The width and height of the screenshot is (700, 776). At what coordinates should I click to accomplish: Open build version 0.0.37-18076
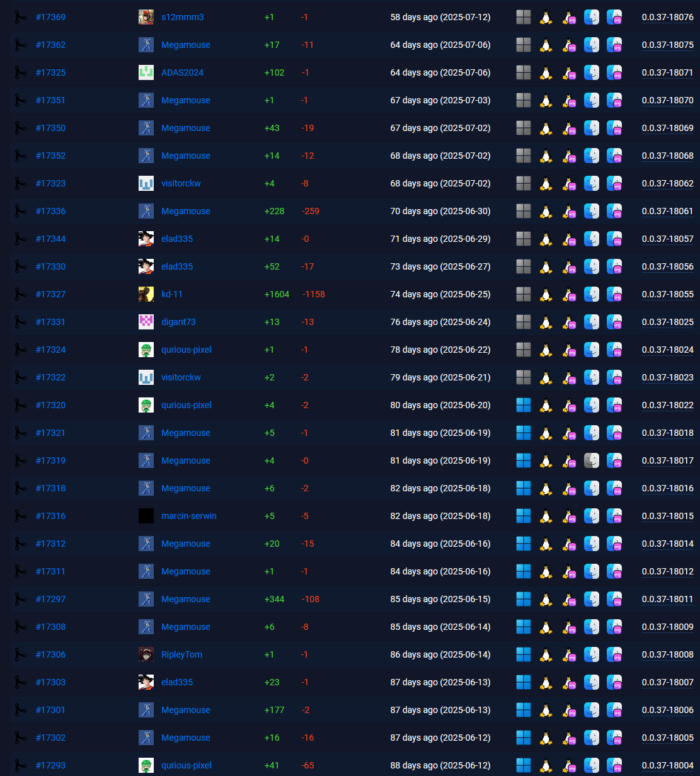click(x=668, y=17)
